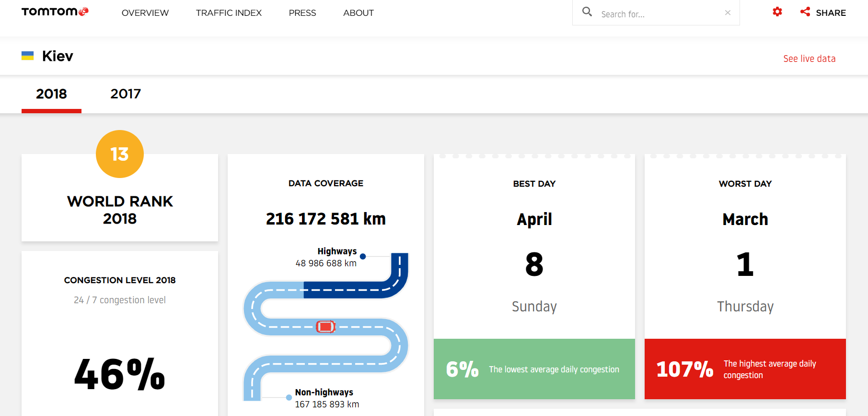Click the April best day month
Screen dimensions: 868x416
tap(534, 219)
